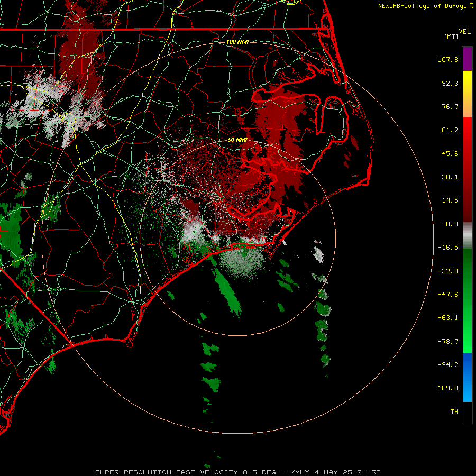Click the -32.0 velocity scale value

coord(448,271)
